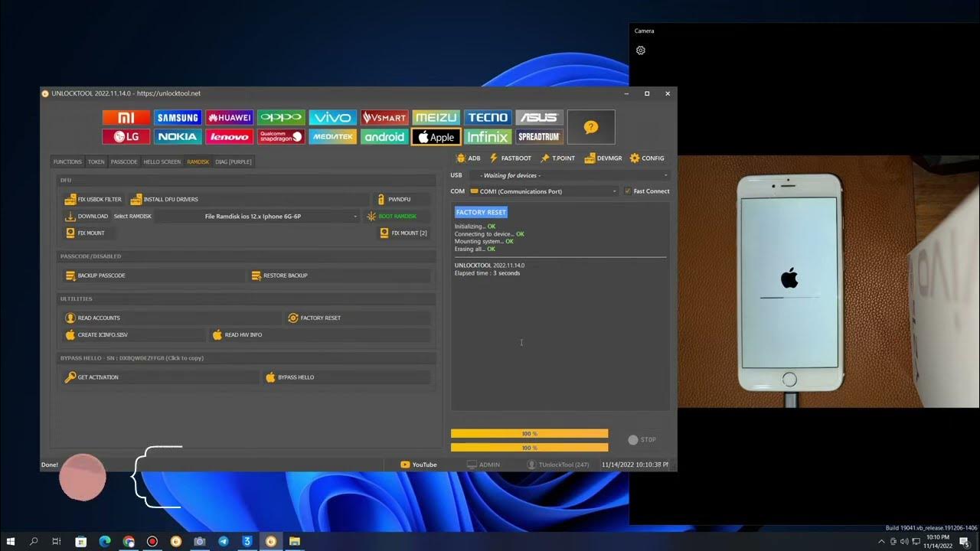The height and width of the screenshot is (551, 980).
Task: Open Camera window settings gear
Action: tap(641, 51)
